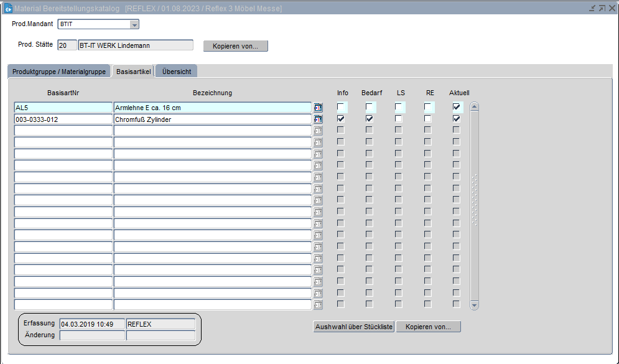Click the application icon in the title bar
This screenshot has width=619, height=364.
pos(8,8)
